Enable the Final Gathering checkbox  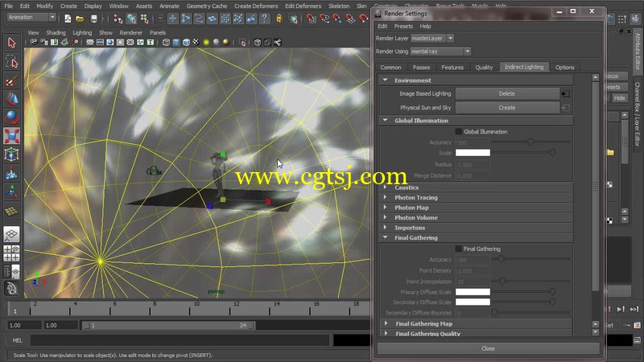coord(458,249)
